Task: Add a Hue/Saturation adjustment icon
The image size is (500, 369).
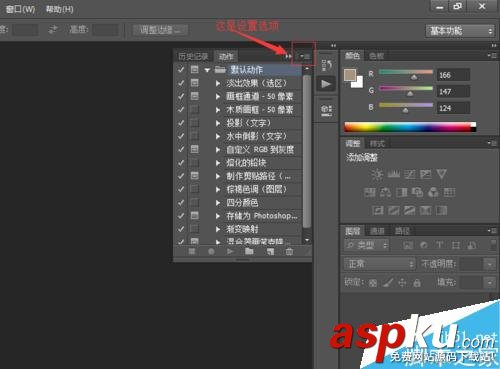Action: click(x=370, y=192)
